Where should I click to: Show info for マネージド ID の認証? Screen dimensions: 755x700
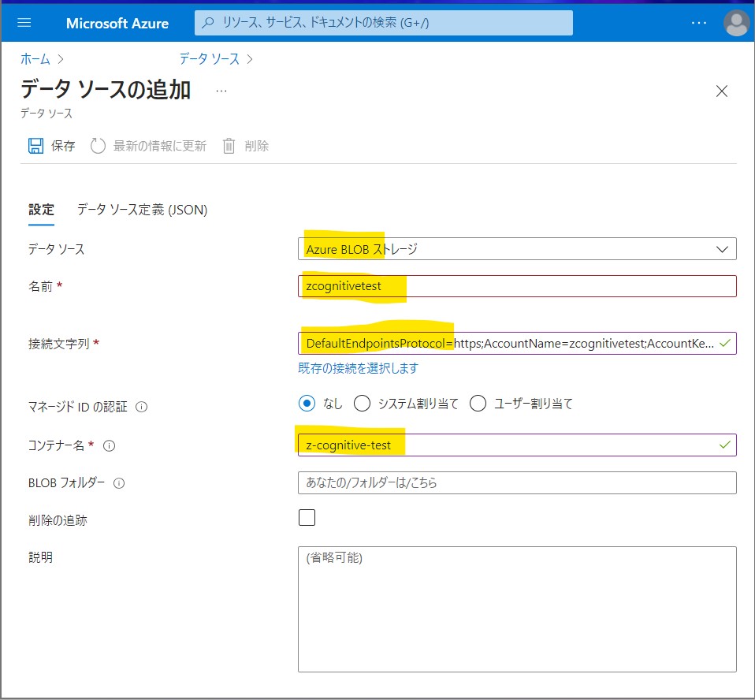pyautogui.click(x=142, y=407)
